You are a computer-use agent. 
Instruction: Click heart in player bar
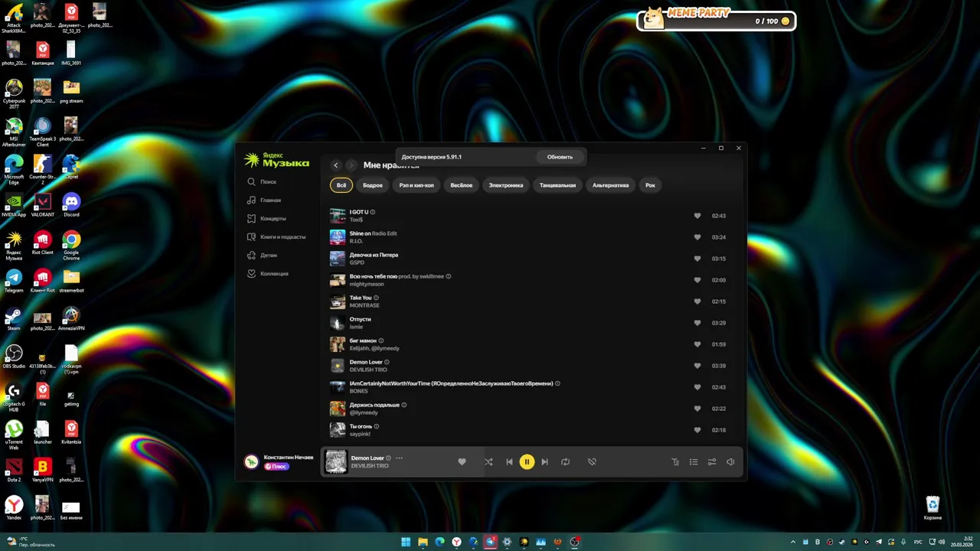[462, 461]
